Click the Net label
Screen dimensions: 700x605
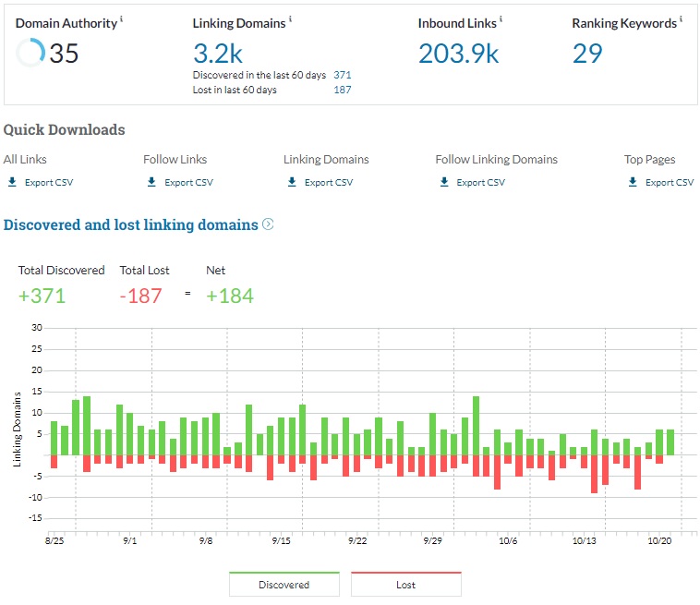coord(215,270)
